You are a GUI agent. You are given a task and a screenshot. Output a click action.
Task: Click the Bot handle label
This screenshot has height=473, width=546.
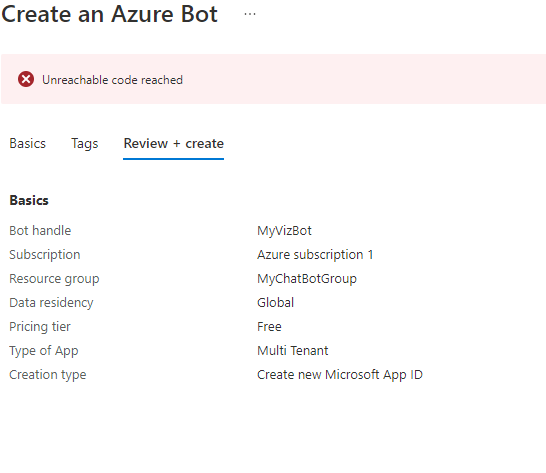tap(40, 231)
